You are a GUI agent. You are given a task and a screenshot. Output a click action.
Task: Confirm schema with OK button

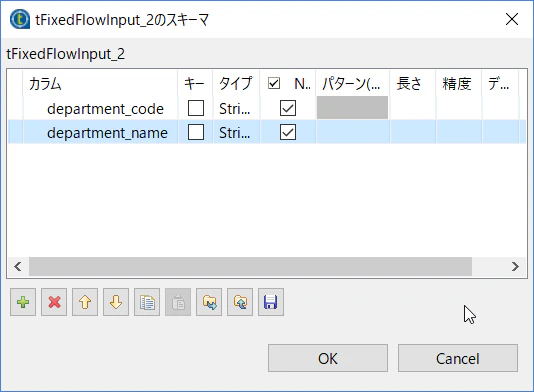[x=328, y=358]
